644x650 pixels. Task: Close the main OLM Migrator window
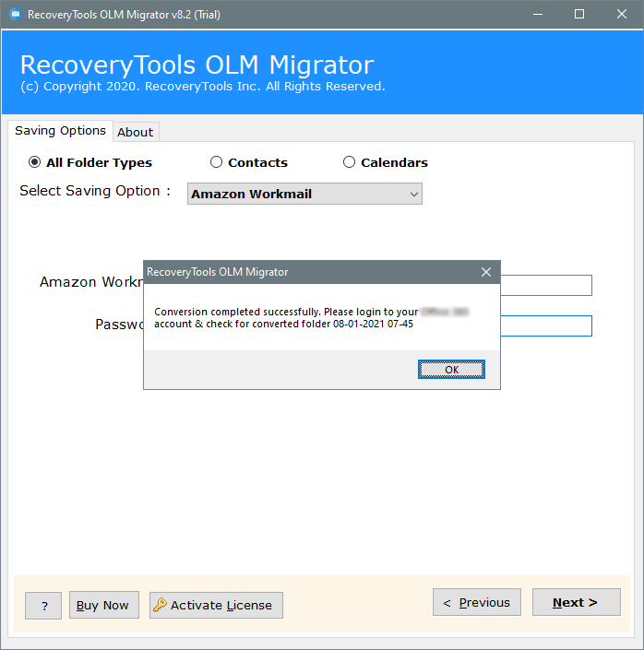[x=622, y=14]
